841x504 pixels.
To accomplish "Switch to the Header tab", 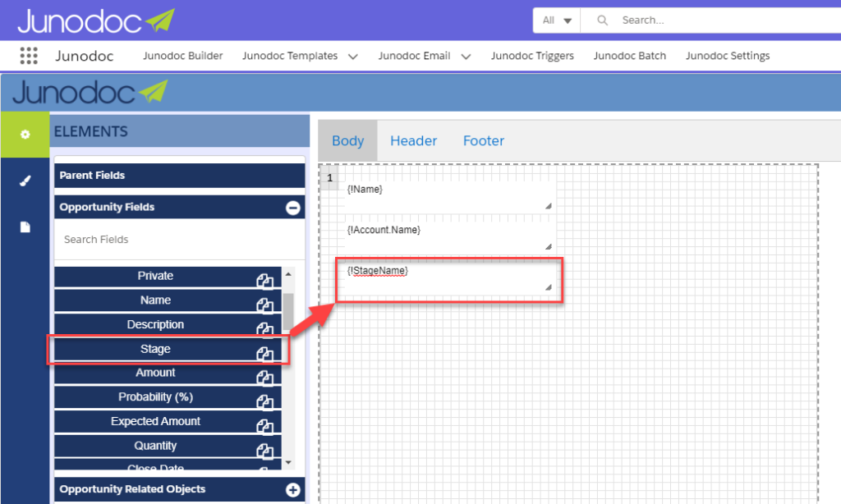I will (x=414, y=140).
